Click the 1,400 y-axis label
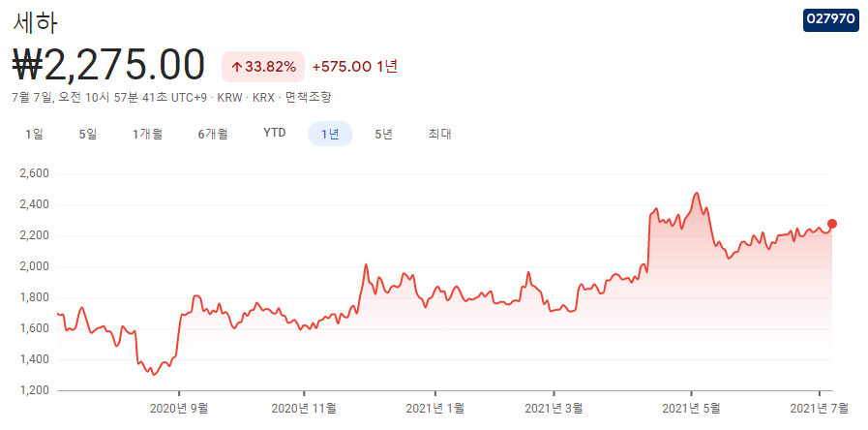Screen dimensions: 868x430 34,359
